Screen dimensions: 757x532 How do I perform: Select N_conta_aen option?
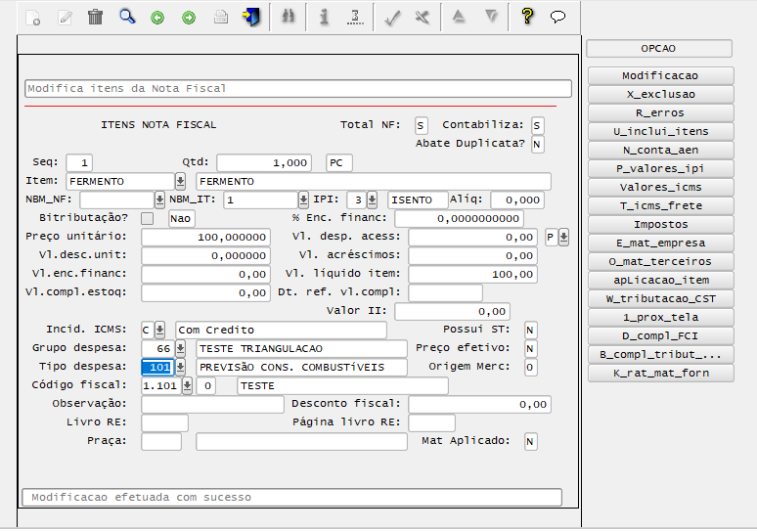pos(660,151)
